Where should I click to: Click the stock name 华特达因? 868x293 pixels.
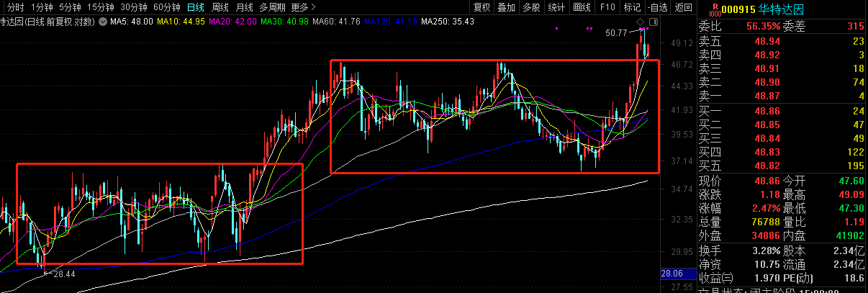782,9
